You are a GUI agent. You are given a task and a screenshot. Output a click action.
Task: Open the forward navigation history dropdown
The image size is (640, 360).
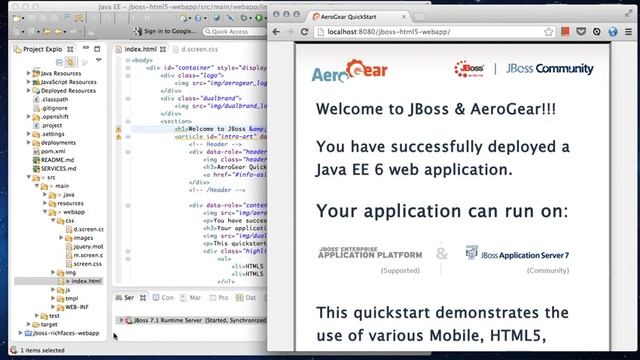coord(65,32)
